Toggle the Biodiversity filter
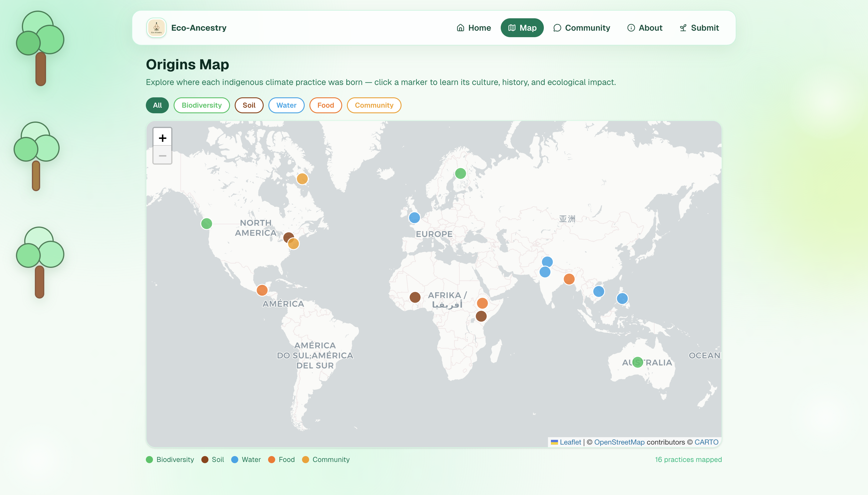 tap(201, 105)
